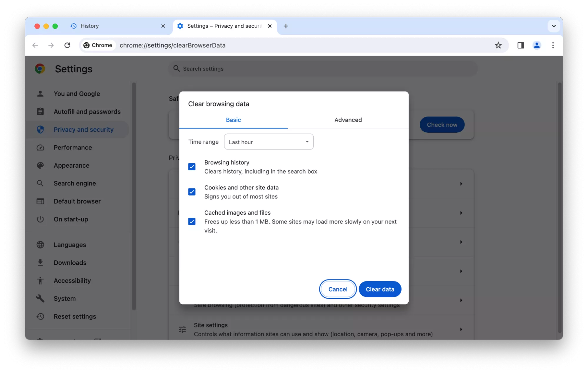Screen dimensions: 588x373
Task: Open You and Google in the sidebar
Action: tap(77, 94)
